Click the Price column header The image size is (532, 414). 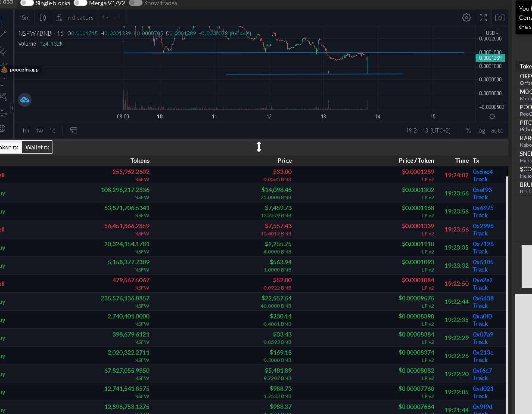[284, 161]
